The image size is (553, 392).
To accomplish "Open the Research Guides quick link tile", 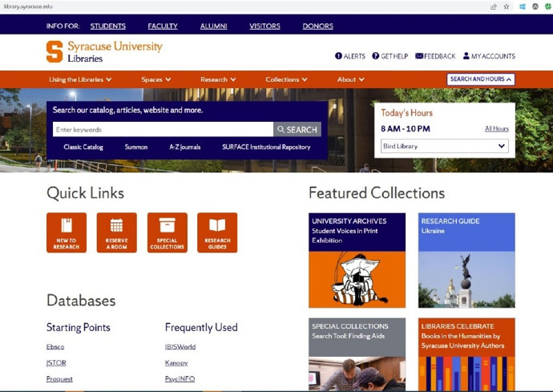I will 217,232.
